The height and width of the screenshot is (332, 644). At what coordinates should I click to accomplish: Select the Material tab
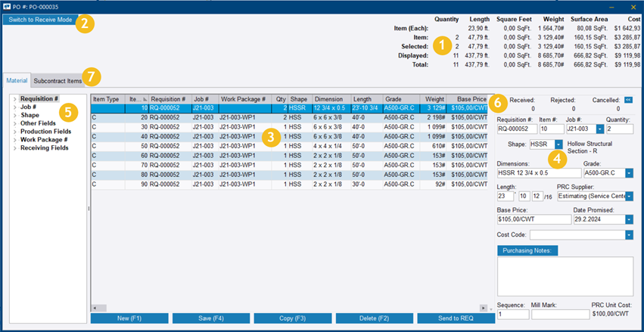(x=17, y=80)
